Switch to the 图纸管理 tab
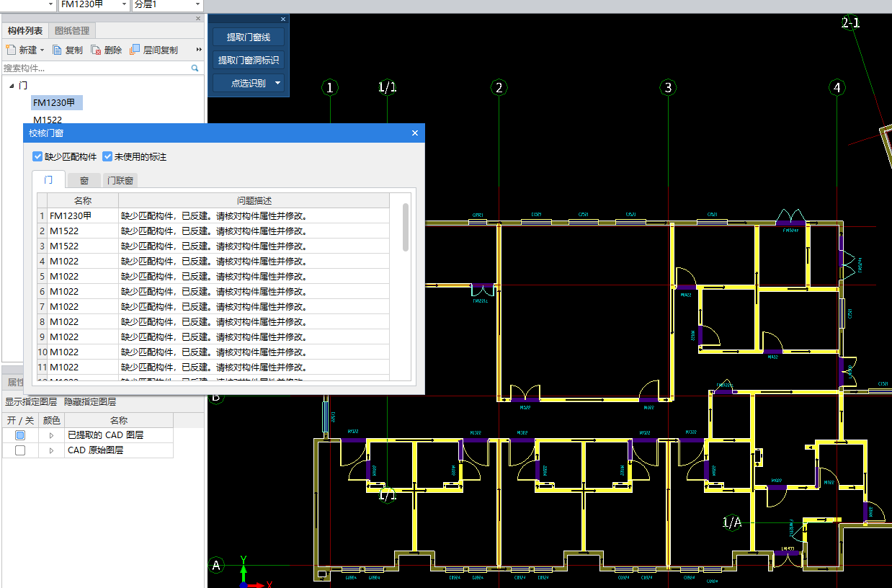Viewport: 892px width, 588px height. pos(72,31)
